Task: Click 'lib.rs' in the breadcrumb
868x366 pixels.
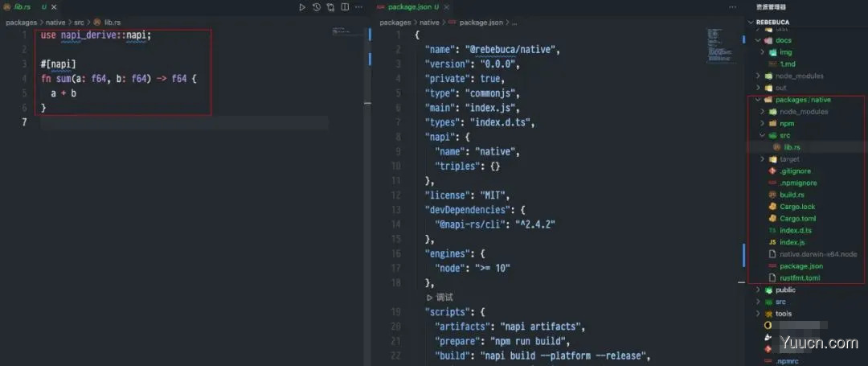Action: 113,23
